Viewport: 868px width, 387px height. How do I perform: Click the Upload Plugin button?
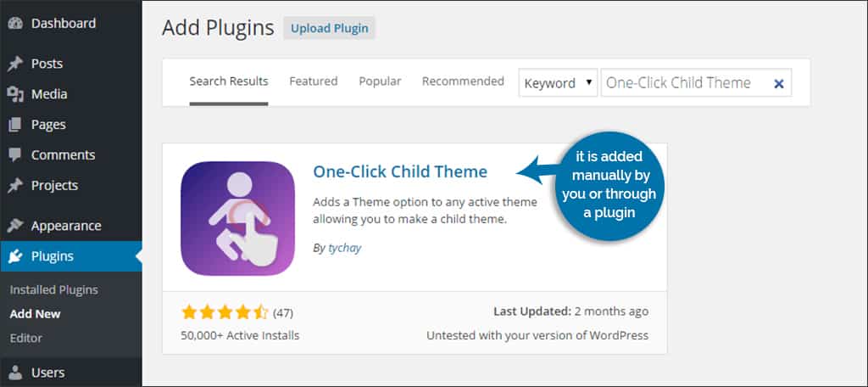point(329,28)
